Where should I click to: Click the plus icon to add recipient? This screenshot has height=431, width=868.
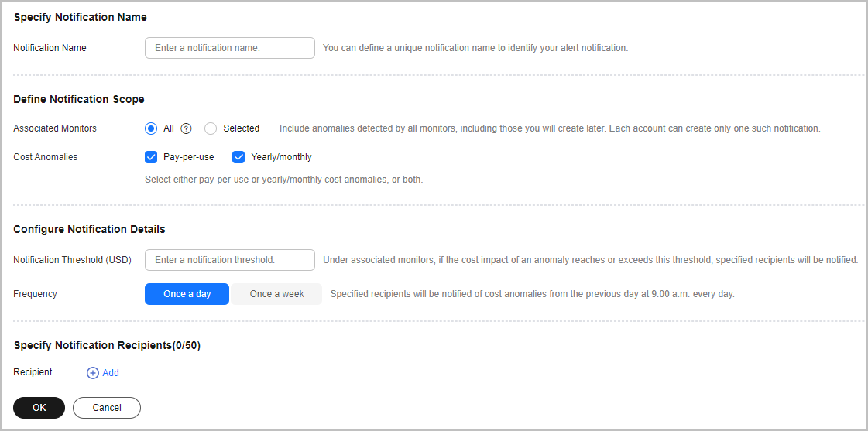click(x=92, y=373)
